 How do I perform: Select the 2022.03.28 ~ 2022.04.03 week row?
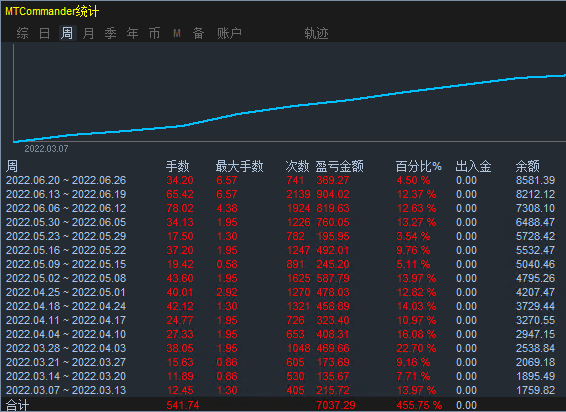pyautogui.click(x=282, y=348)
